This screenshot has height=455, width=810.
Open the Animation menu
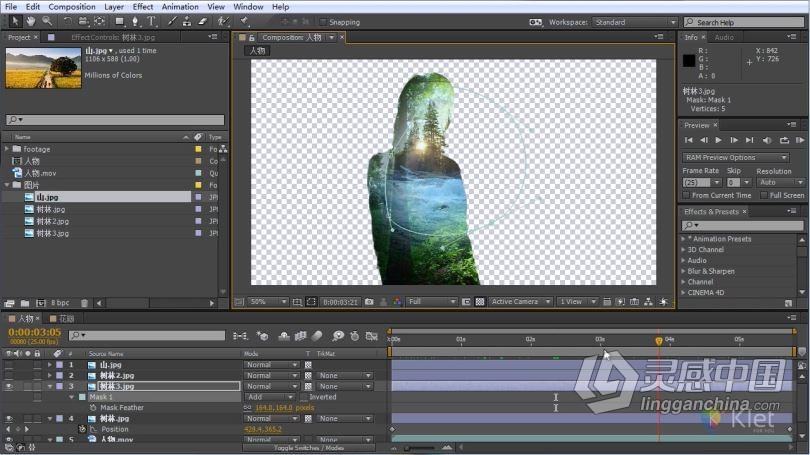click(180, 7)
